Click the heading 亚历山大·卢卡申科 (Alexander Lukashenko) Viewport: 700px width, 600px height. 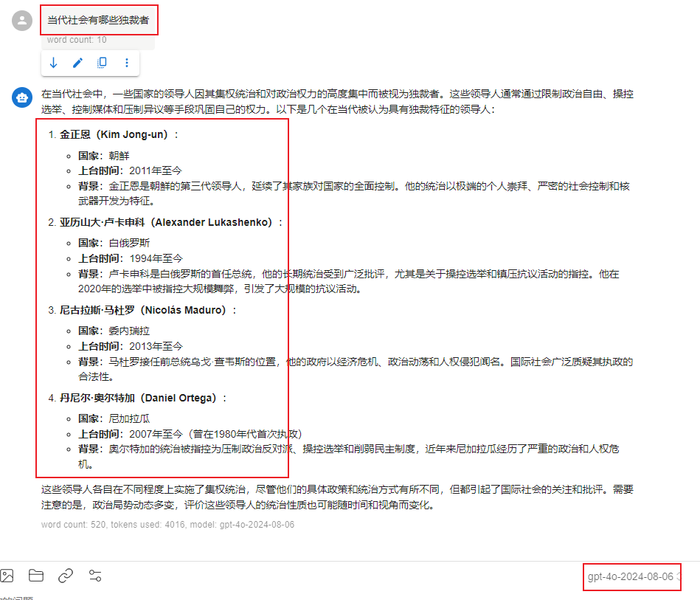[171, 222]
